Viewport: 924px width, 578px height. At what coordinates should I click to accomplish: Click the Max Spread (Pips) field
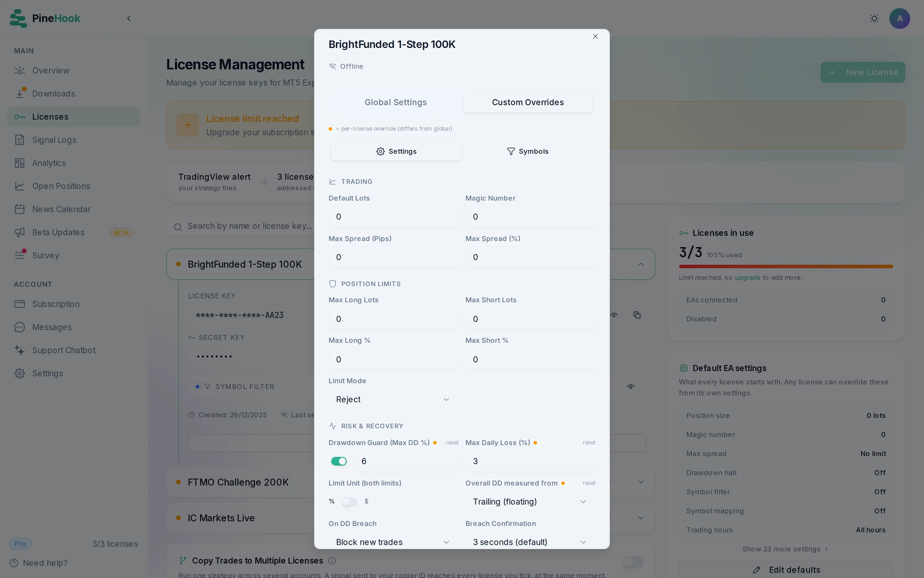click(x=393, y=257)
